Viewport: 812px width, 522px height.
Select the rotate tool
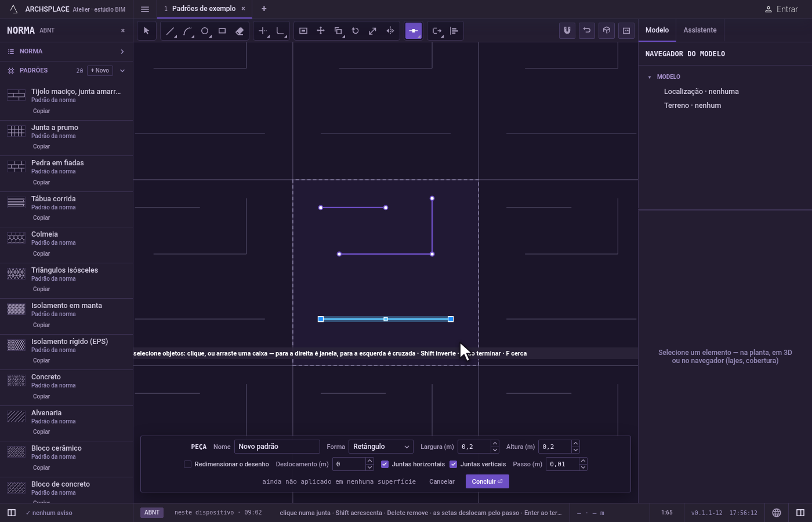coord(356,31)
